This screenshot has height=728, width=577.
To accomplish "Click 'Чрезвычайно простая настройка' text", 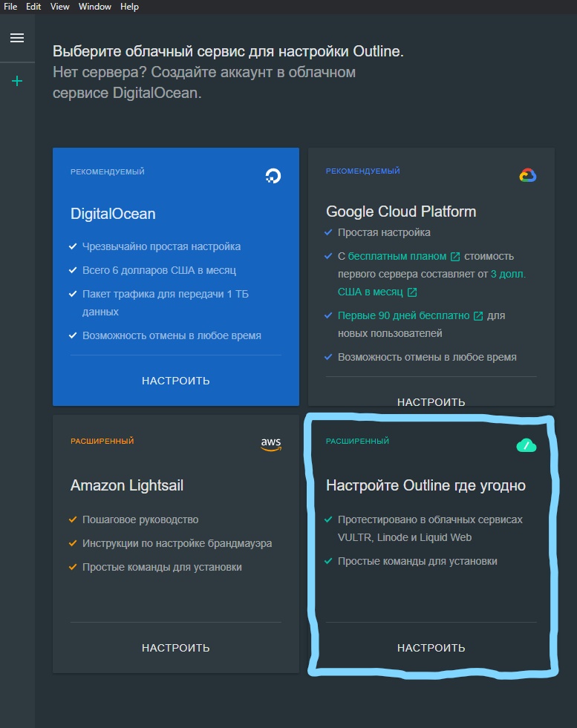I will [161, 246].
